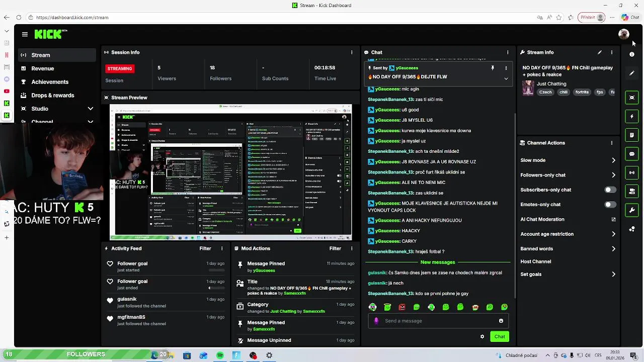Open Drops & rewards sidebar page
This screenshot has width=644, height=362.
57,96
